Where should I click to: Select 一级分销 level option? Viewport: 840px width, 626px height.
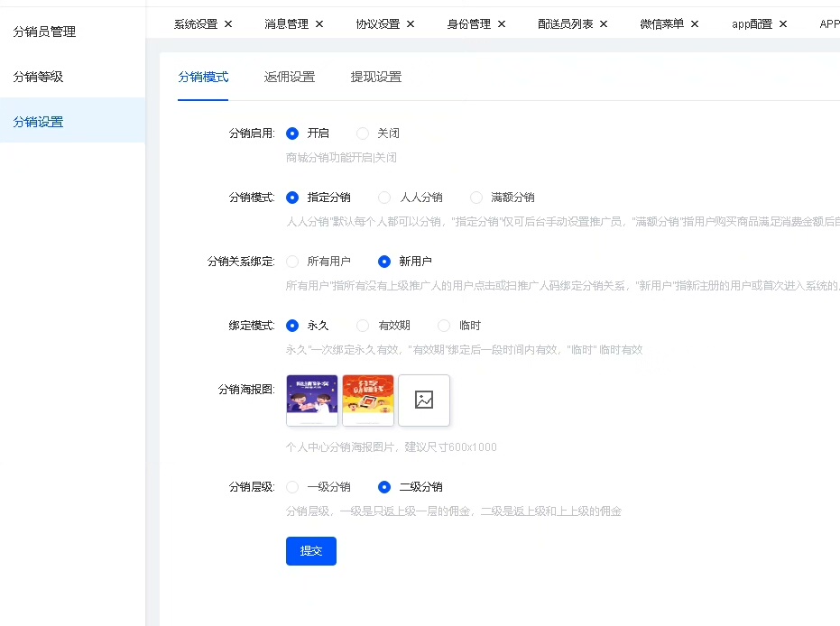pyautogui.click(x=292, y=487)
